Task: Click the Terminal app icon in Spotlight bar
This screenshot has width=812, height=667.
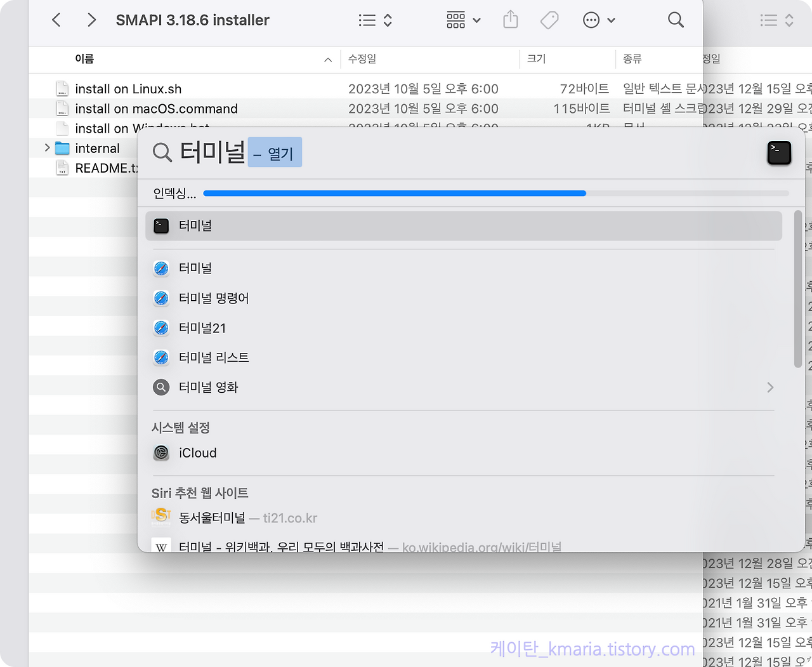Action: point(779,153)
